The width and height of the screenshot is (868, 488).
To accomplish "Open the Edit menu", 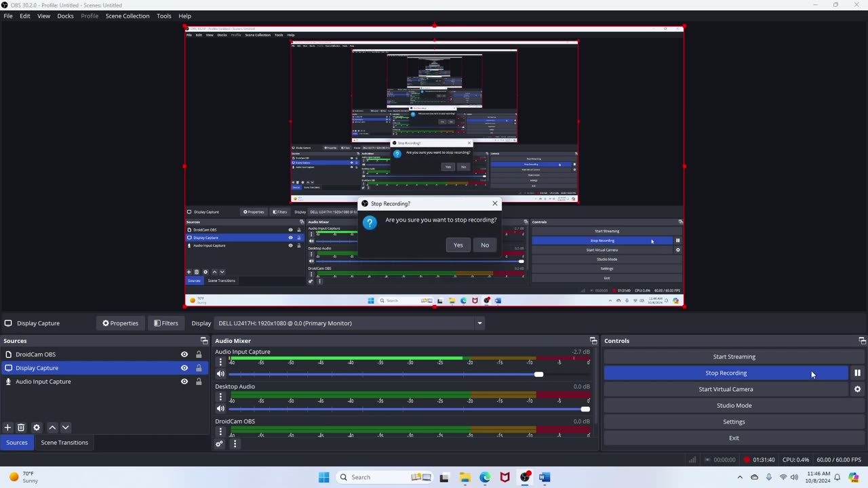I will click(x=25, y=16).
